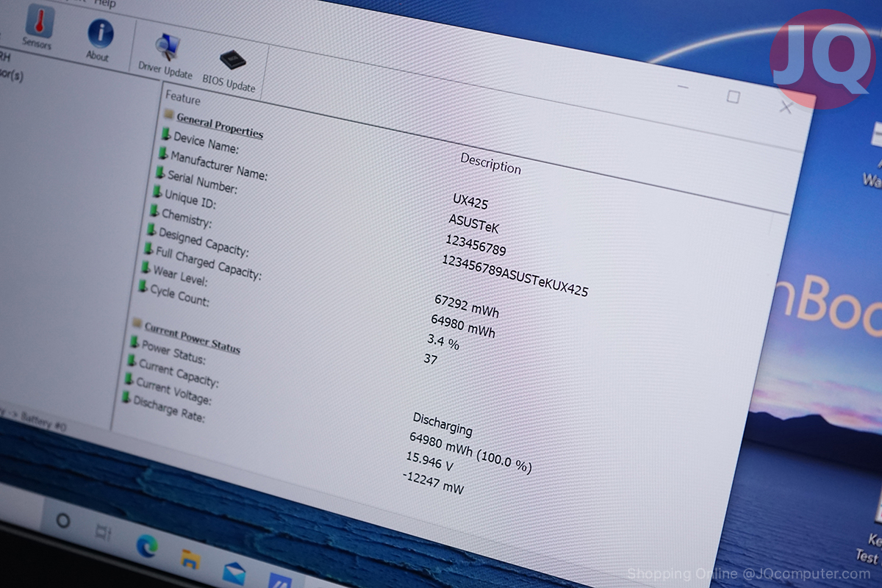Click the cycle count value 37
The height and width of the screenshot is (588, 882).
tap(431, 359)
